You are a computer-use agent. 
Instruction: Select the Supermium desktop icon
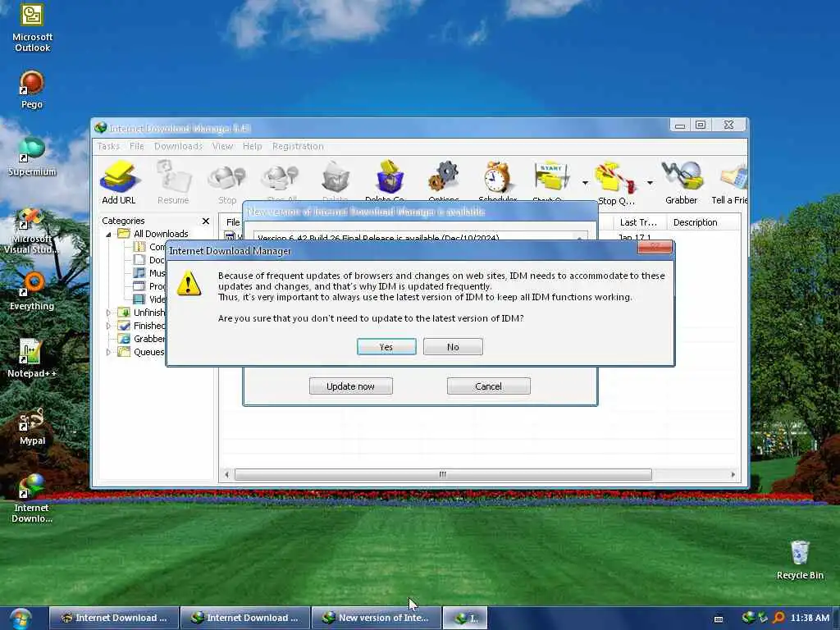pyautogui.click(x=32, y=157)
